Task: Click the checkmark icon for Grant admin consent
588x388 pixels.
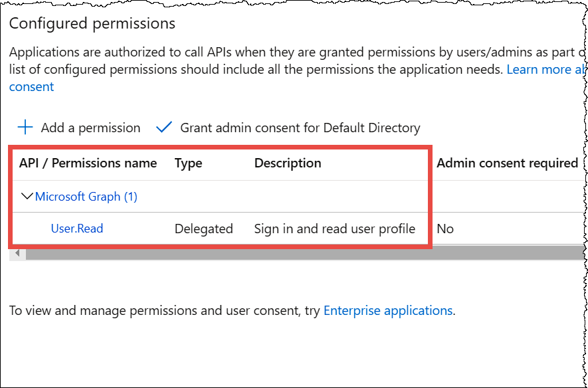Action: (163, 128)
